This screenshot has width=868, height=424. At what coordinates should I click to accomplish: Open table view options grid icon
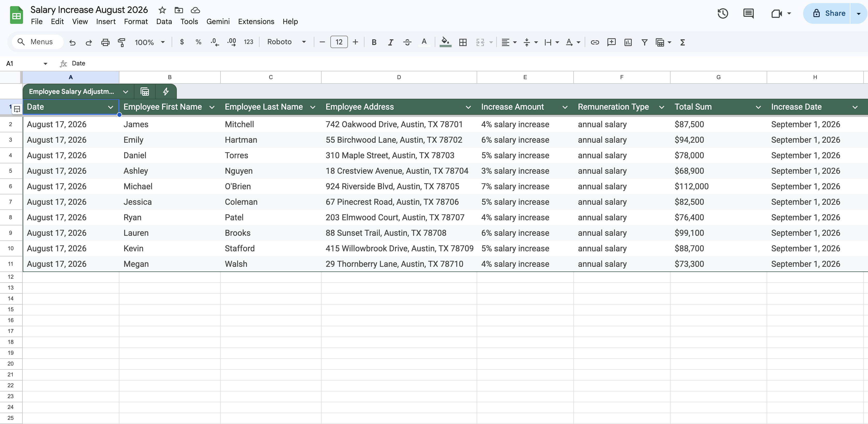click(x=145, y=91)
